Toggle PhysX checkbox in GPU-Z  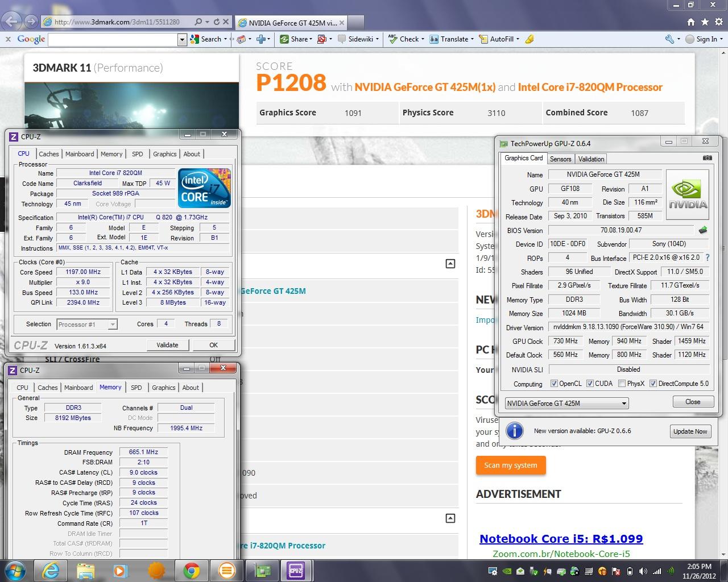pyautogui.click(x=622, y=384)
